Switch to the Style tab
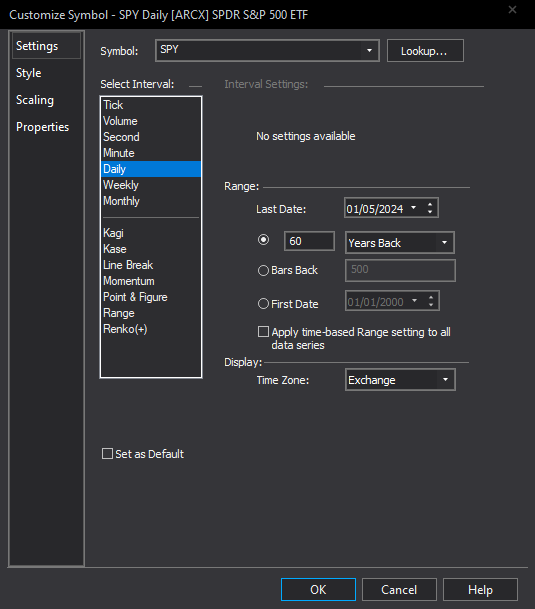 (x=29, y=73)
